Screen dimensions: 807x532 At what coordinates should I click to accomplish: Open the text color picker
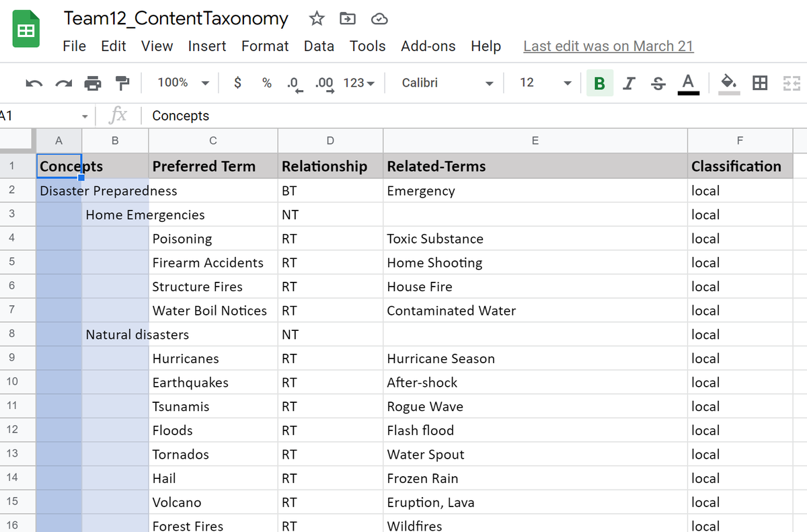click(687, 83)
